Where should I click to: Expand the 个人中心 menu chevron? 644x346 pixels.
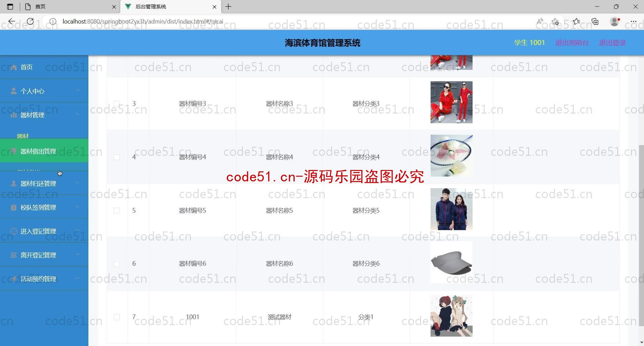[78, 90]
